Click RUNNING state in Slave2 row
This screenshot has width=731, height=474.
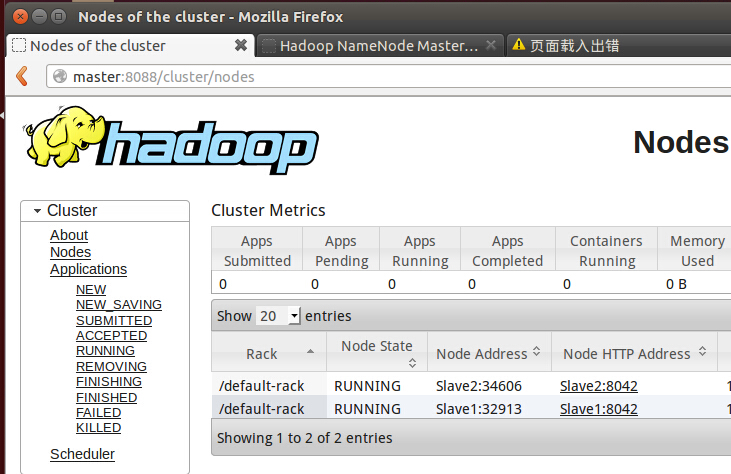pos(367,386)
